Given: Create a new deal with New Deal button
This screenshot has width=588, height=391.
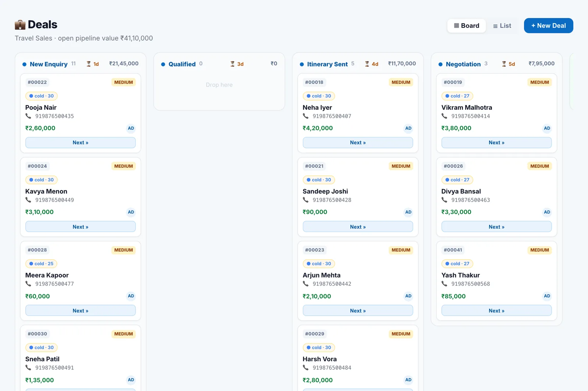Looking at the screenshot, I should pos(548,26).
